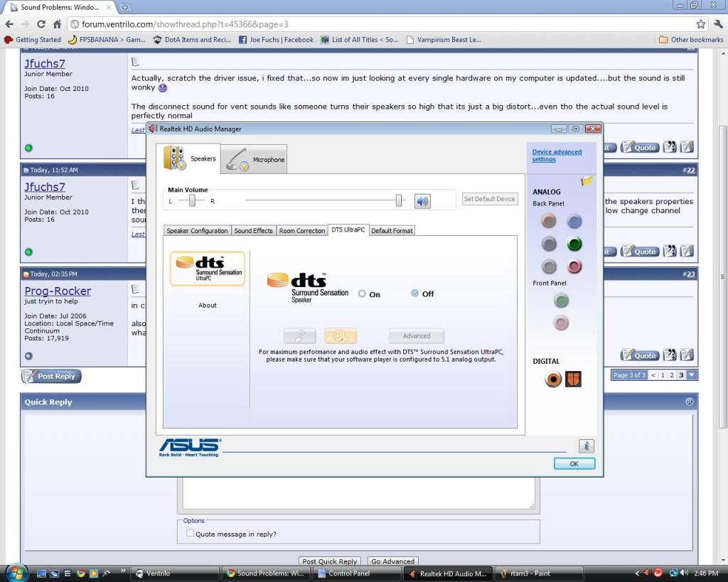
Task: Open Paint window from taskbar
Action: point(539,573)
